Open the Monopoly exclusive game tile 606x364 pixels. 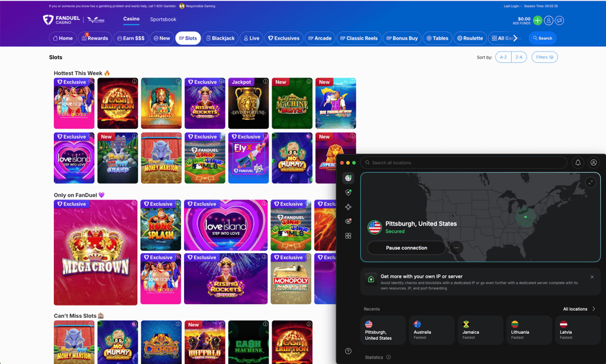coord(291,279)
